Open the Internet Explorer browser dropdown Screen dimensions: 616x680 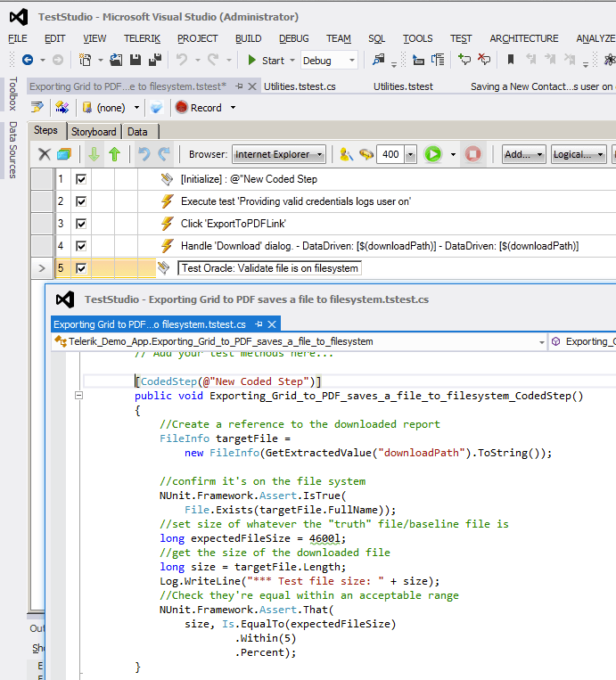[278, 154]
